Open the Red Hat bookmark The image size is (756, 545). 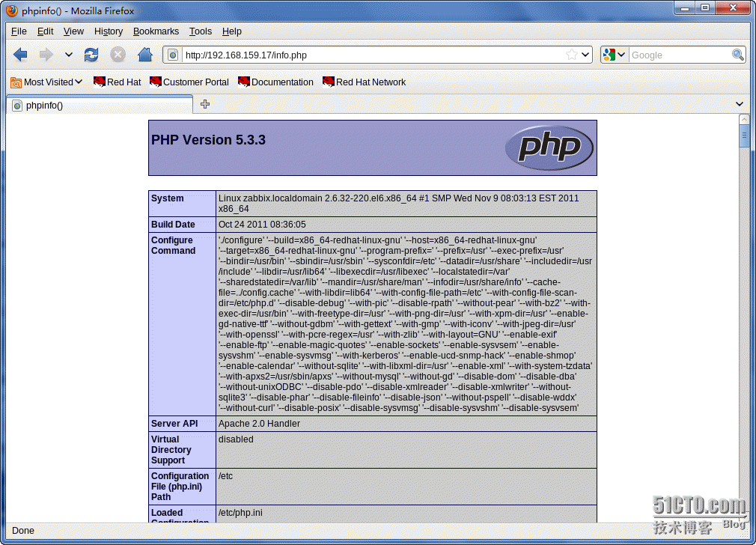click(118, 82)
